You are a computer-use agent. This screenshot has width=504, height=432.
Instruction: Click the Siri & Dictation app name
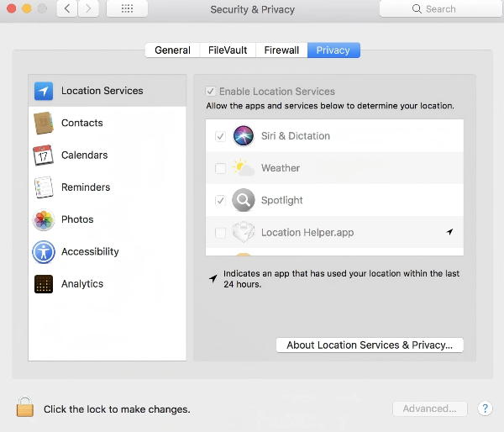[296, 136]
